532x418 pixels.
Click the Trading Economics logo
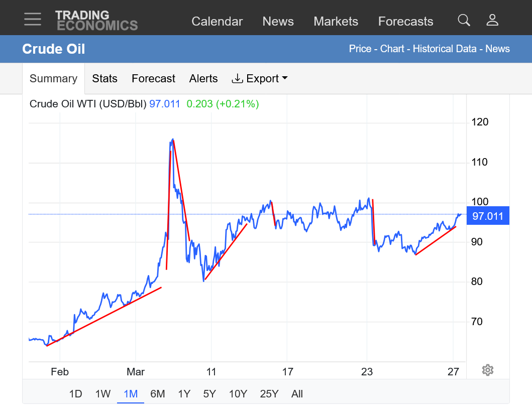[96, 20]
